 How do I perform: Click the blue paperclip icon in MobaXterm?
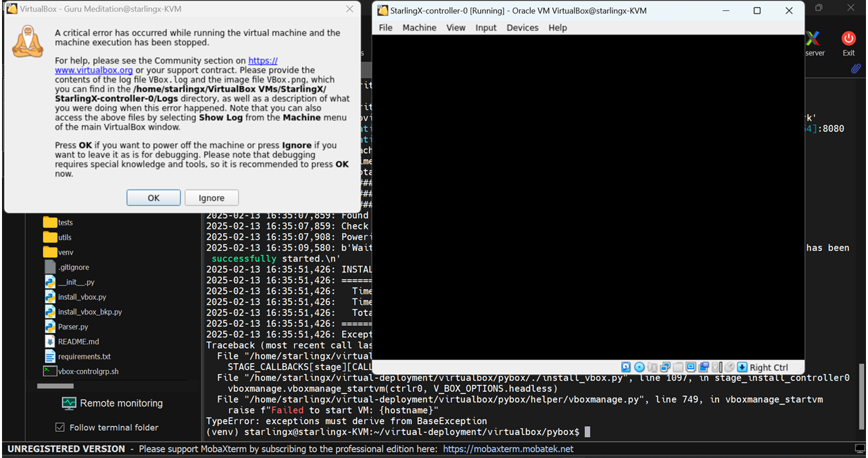(x=856, y=68)
